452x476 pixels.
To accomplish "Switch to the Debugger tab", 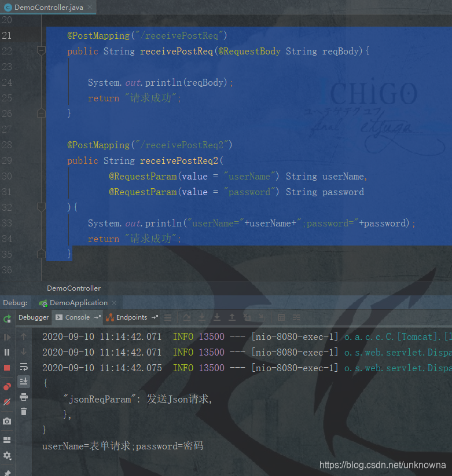I will (34, 317).
